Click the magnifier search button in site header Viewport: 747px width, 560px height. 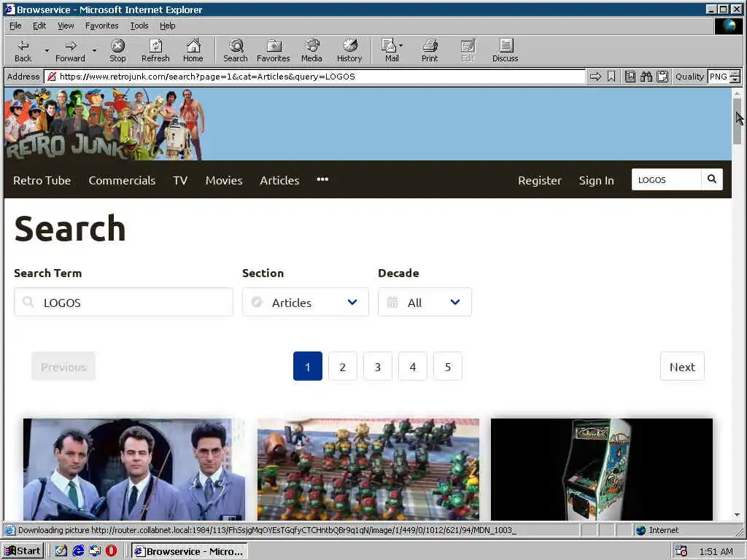tap(712, 179)
